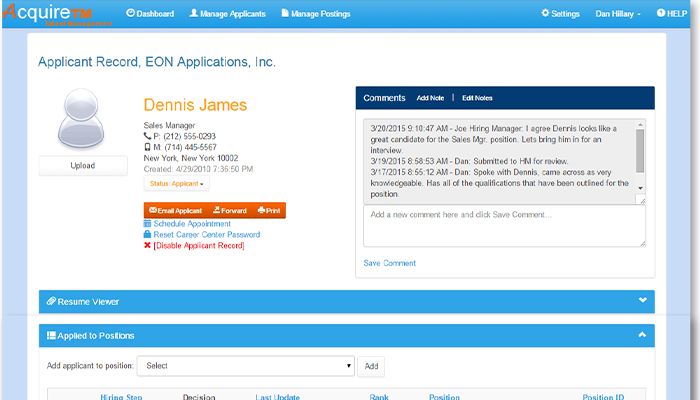Disable the applicant record via red link
Viewport: 700px width, 400px height.
pyautogui.click(x=198, y=246)
